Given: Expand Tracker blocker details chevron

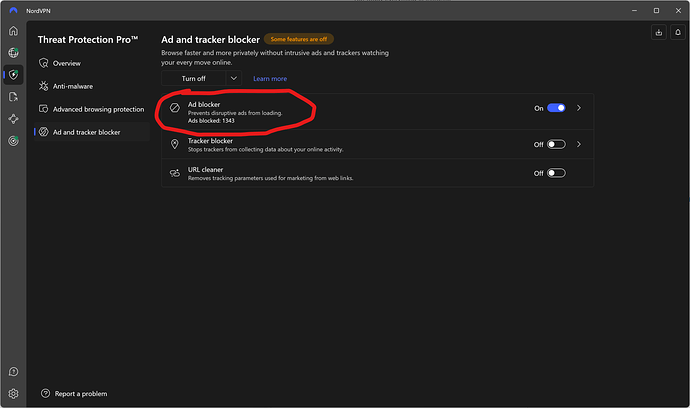Looking at the screenshot, I should point(579,144).
